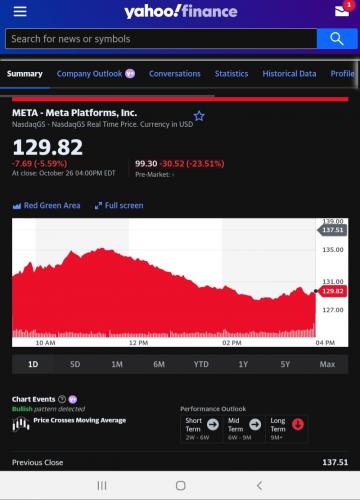Select the YTD chart range

[201, 364]
